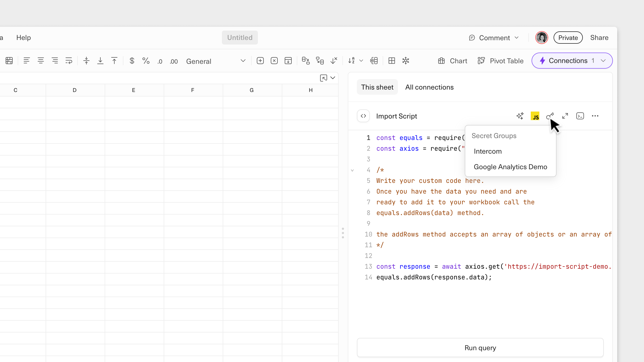Click the Untitled document title field
644x362 pixels.
[x=240, y=38]
